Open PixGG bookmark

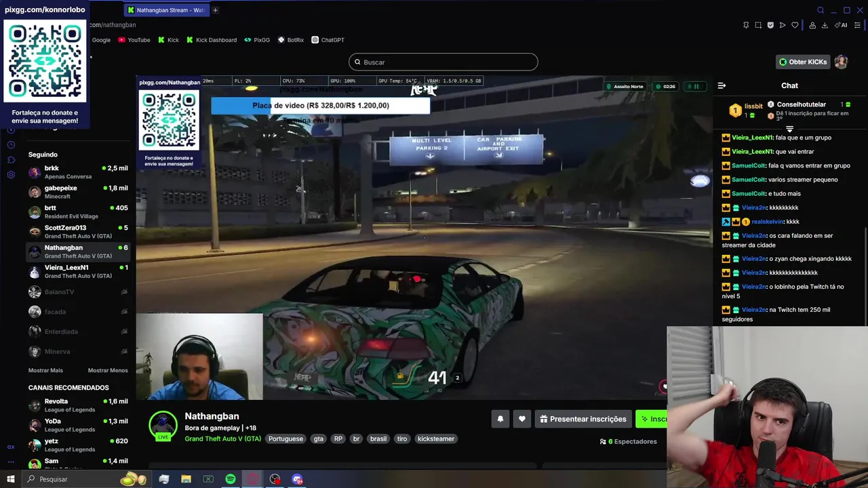(257, 40)
